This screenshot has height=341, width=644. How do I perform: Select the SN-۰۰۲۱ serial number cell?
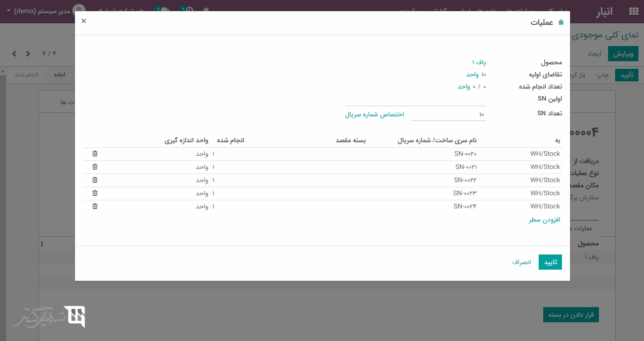coord(466,167)
